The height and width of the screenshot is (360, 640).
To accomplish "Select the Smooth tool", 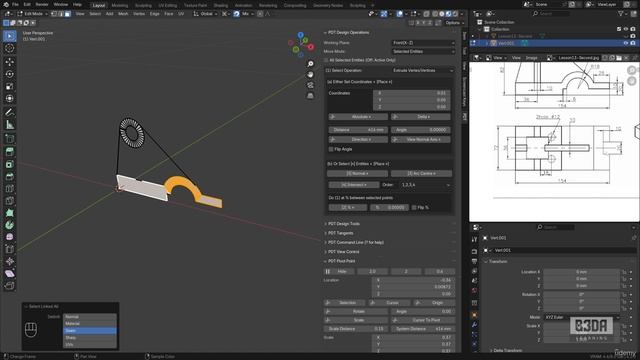I will pos(9,237).
